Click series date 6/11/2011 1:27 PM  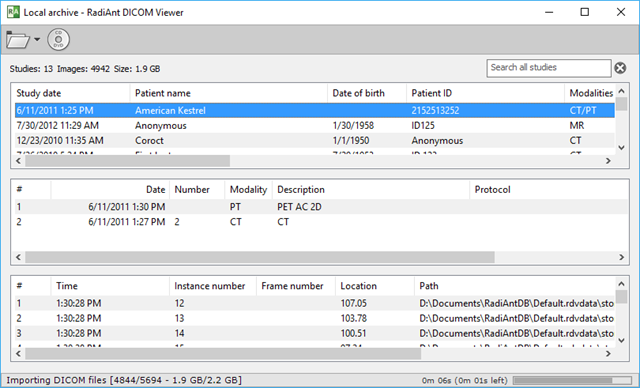127,222
